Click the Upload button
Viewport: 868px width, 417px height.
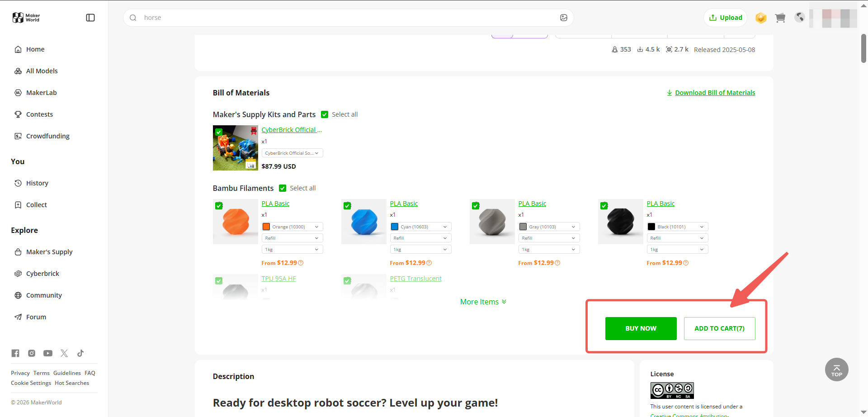(x=726, y=18)
